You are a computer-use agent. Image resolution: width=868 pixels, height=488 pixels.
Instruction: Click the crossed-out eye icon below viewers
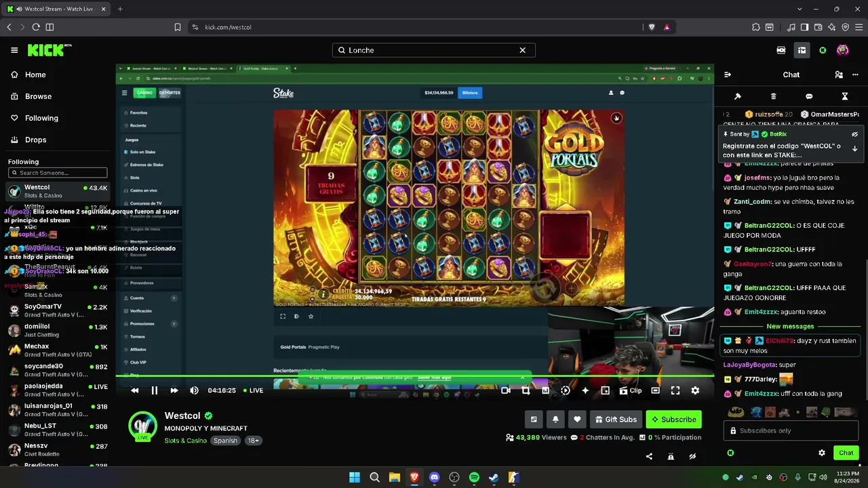coord(692,456)
